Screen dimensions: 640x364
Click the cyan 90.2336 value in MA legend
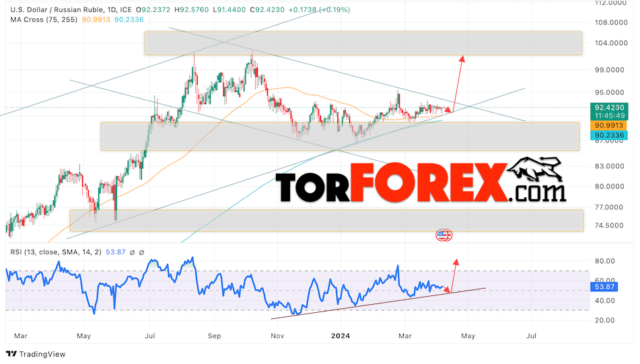pos(129,20)
